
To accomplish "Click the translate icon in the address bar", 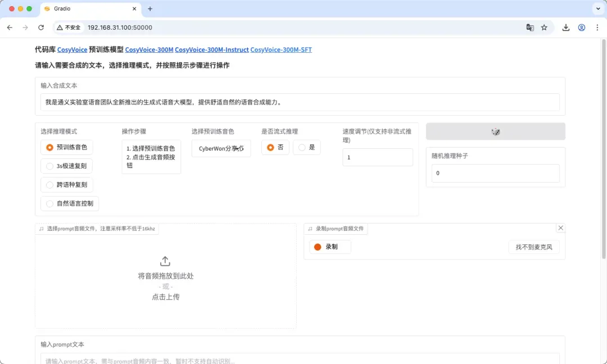I will pyautogui.click(x=530, y=27).
